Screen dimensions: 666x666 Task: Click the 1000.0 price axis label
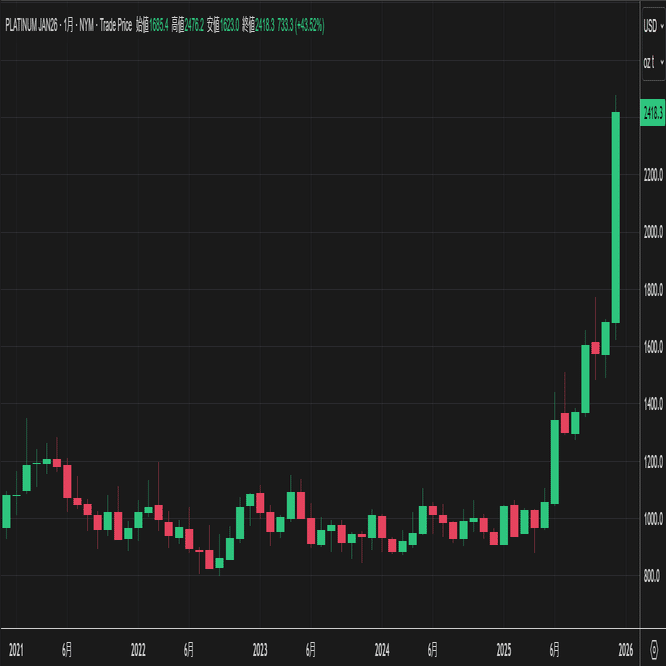coord(653,519)
